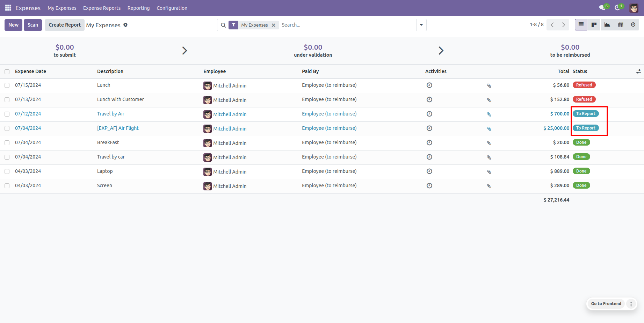Switch to pivot view

pos(621,24)
